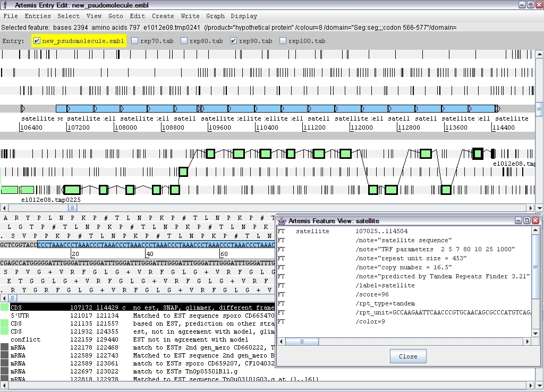Click the feature list scroll-right arrow
The height and width of the screenshot is (392, 544).
click(x=531, y=386)
